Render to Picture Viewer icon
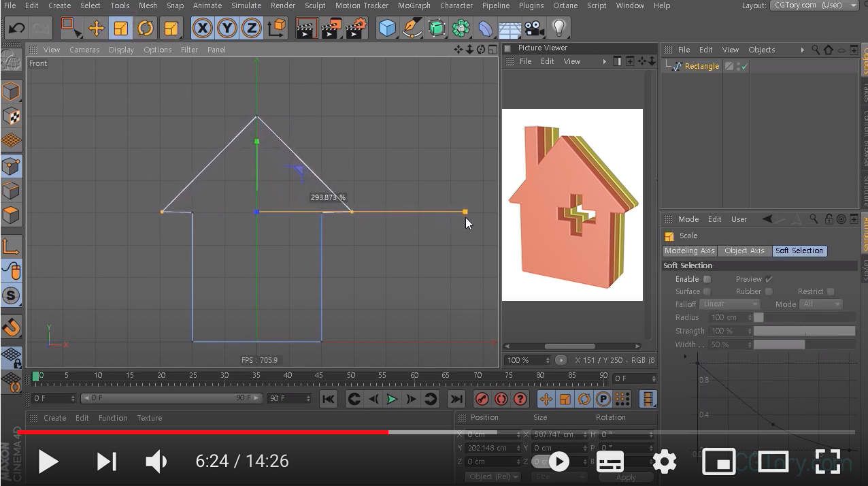Screen dimensions: 868x486 tap(331, 29)
